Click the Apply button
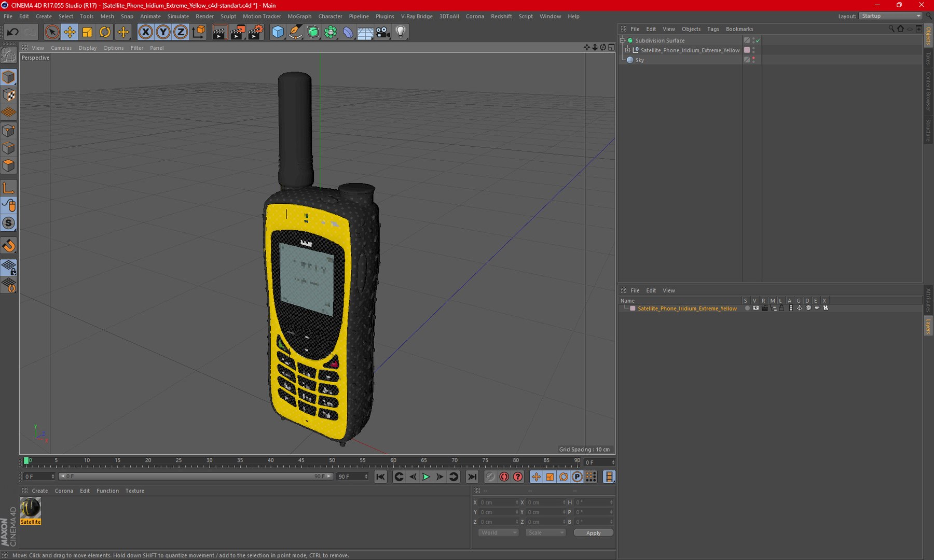This screenshot has height=560, width=934. click(593, 533)
